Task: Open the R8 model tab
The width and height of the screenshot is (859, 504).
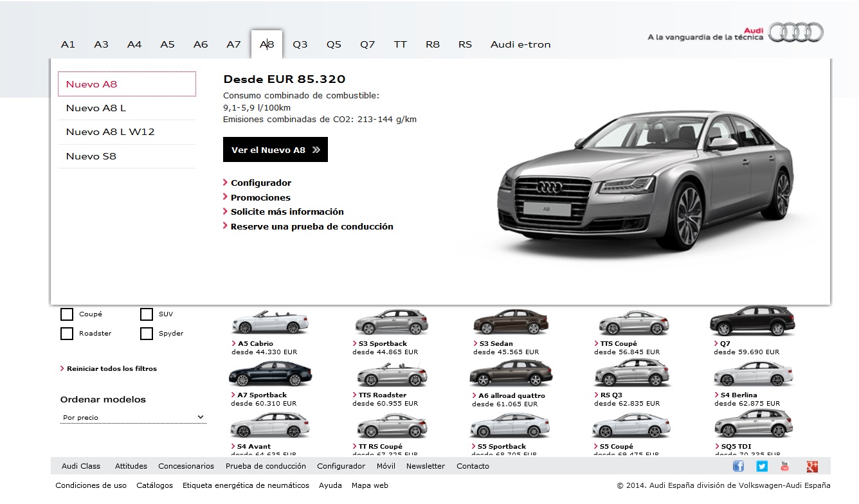Action: pos(433,44)
